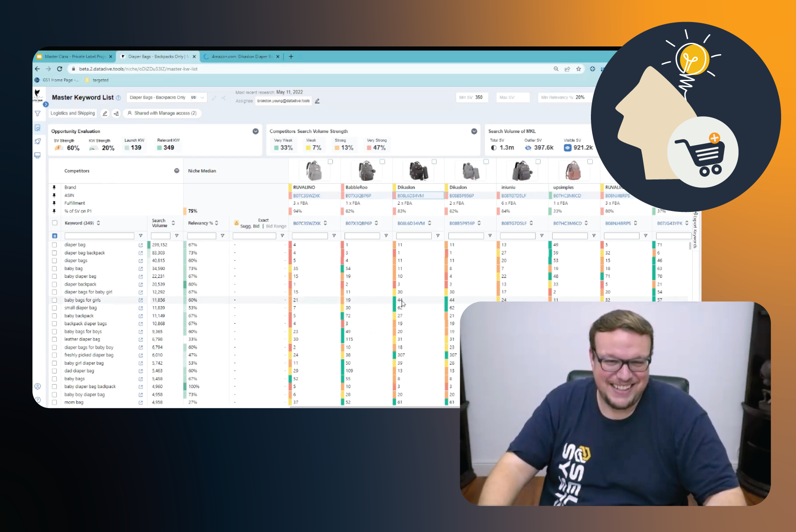
Task: Toggle the Visible SV eye icon
Action: 567,148
